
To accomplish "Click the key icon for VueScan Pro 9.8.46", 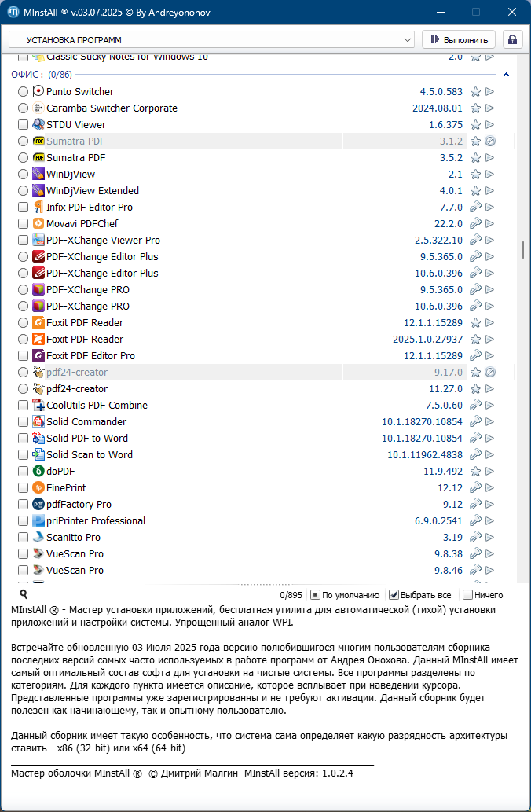I will (475, 570).
